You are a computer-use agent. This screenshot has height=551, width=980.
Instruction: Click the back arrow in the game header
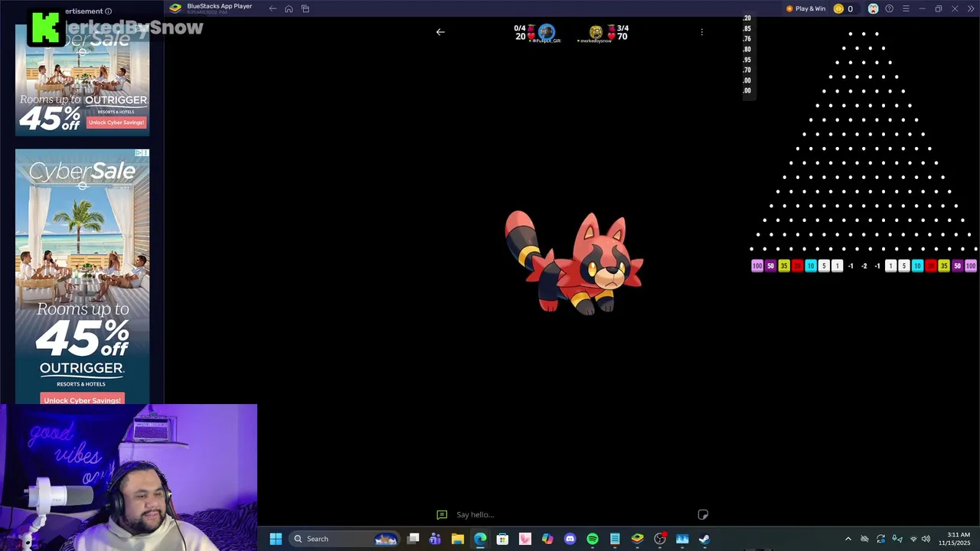[440, 32]
